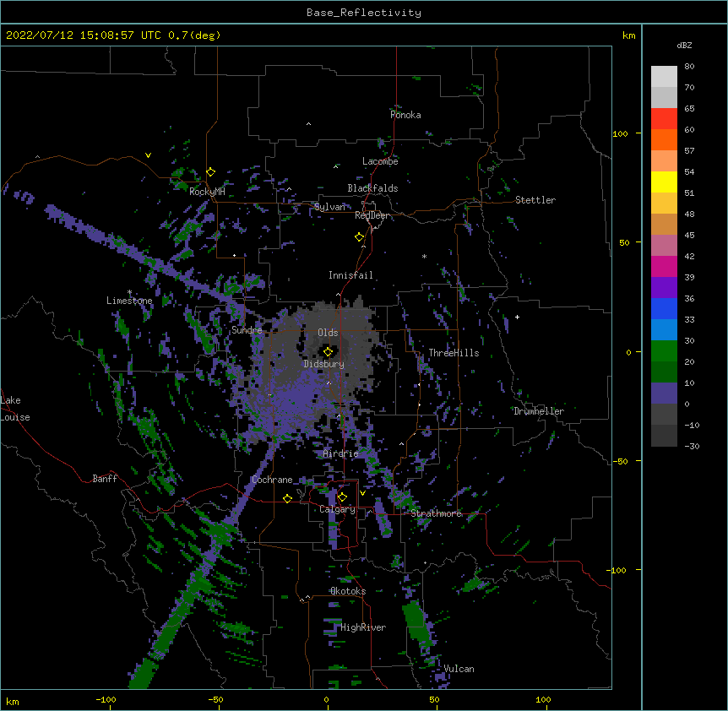Click the yellow marker south of Cochrane

coord(287,498)
